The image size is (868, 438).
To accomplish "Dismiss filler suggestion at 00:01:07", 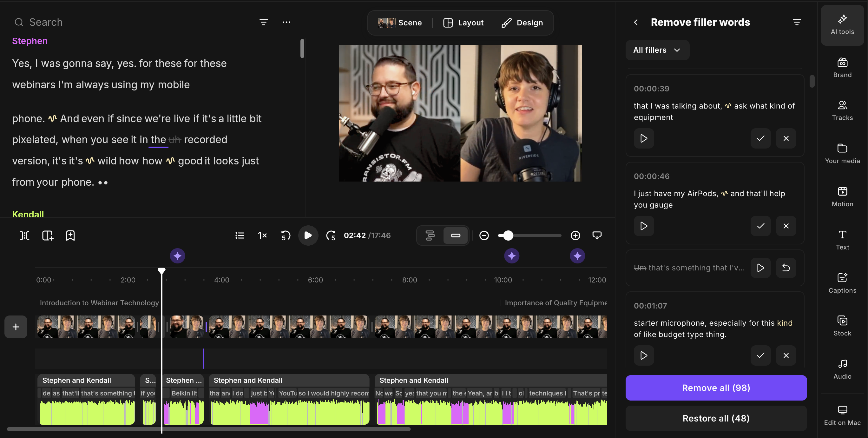I will 786,355.
